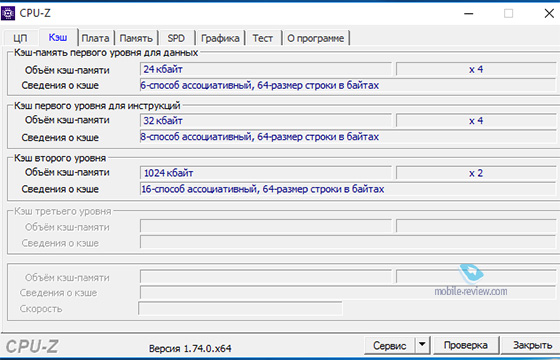The image size is (560, 360).
Task: Close the CPU-Z window with X
Action: click(x=549, y=14)
